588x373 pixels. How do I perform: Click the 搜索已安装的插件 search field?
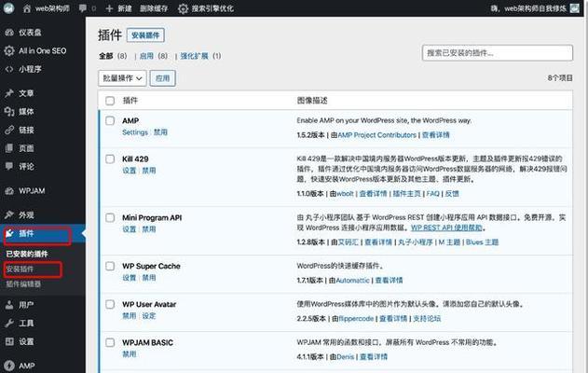click(498, 53)
